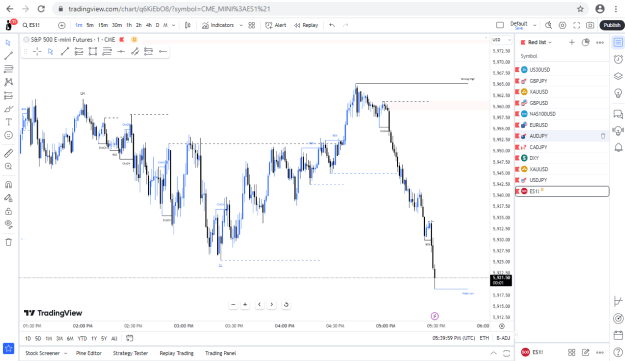Screen dimensions: 625x361
Task: Open the forecasting and measurement tools
Action: pos(8,96)
